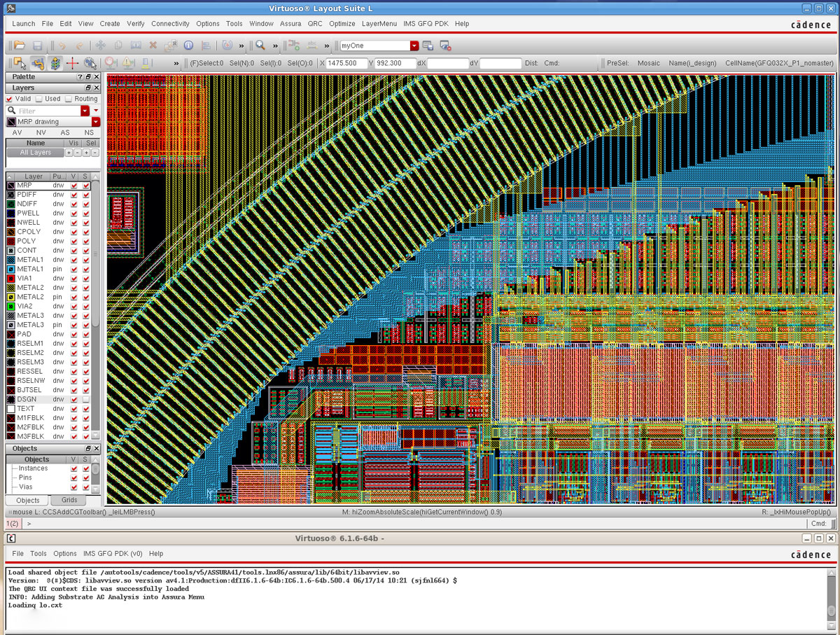Toggle the Valid layers checkbox

(x=9, y=99)
